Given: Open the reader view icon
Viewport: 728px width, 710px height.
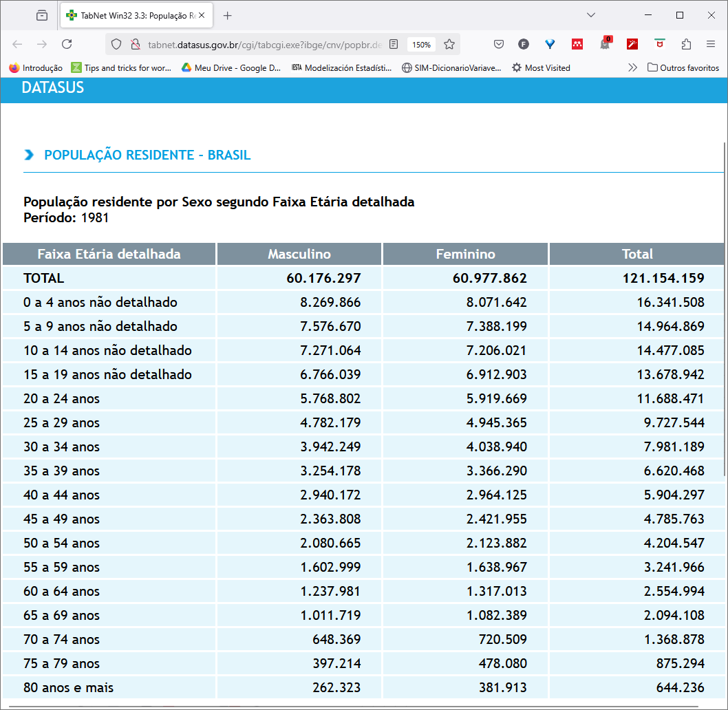Looking at the screenshot, I should coord(394,44).
